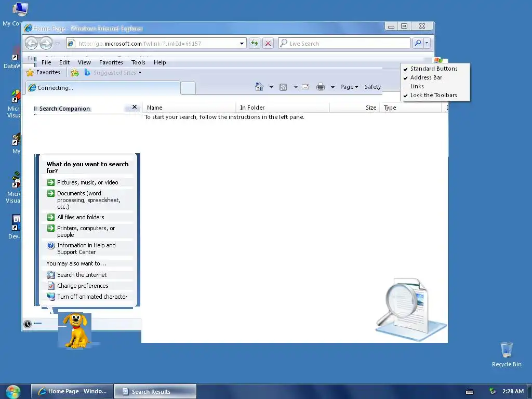Open the Print dropdown arrow
This screenshot has height=399, width=532.
[332, 87]
